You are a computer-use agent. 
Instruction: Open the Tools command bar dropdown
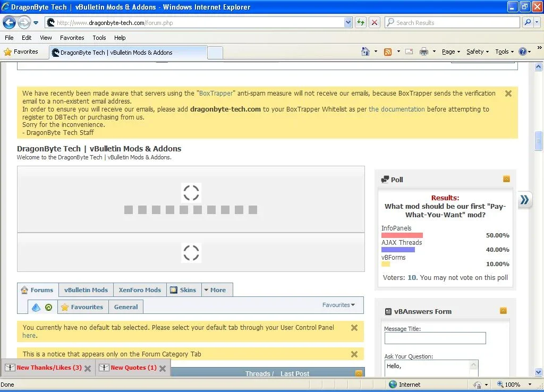click(505, 52)
